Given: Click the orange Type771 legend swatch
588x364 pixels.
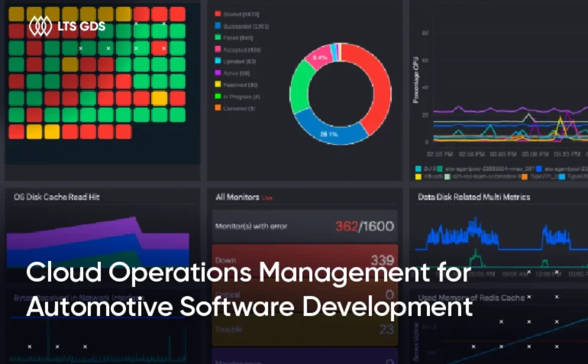Looking at the screenshot, I should pyautogui.click(x=524, y=177).
